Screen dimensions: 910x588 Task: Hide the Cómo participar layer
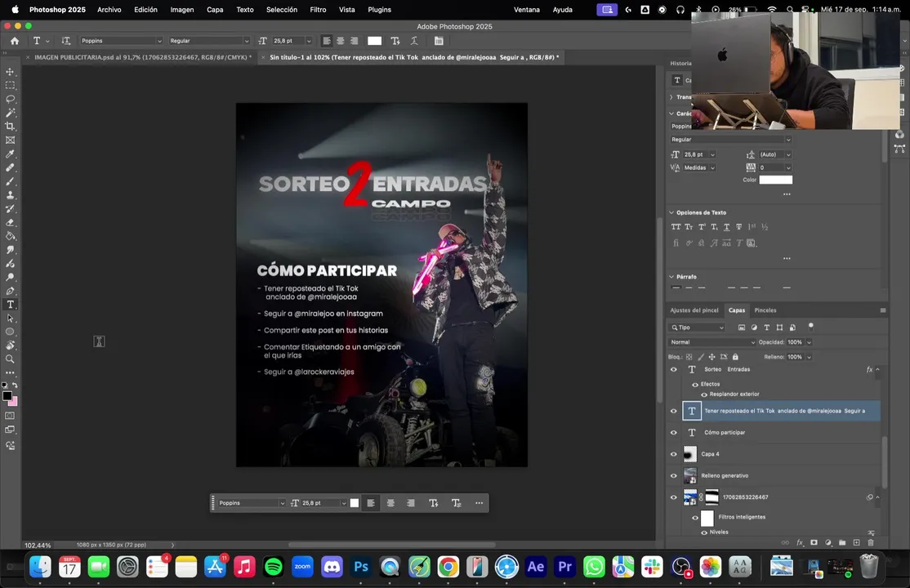point(674,433)
